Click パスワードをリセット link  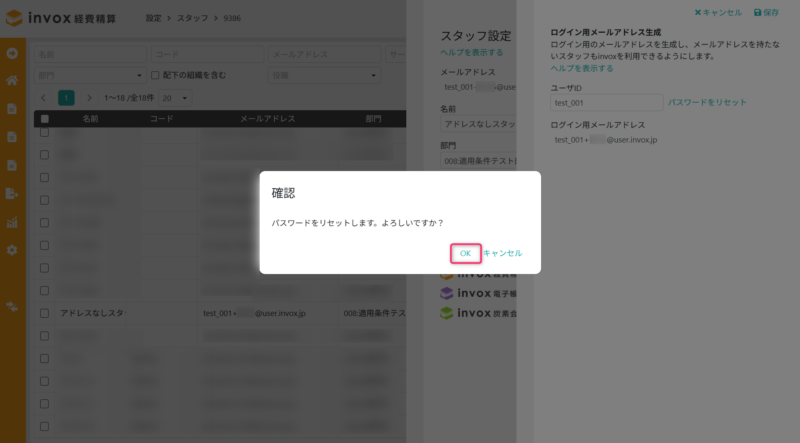coord(707,103)
